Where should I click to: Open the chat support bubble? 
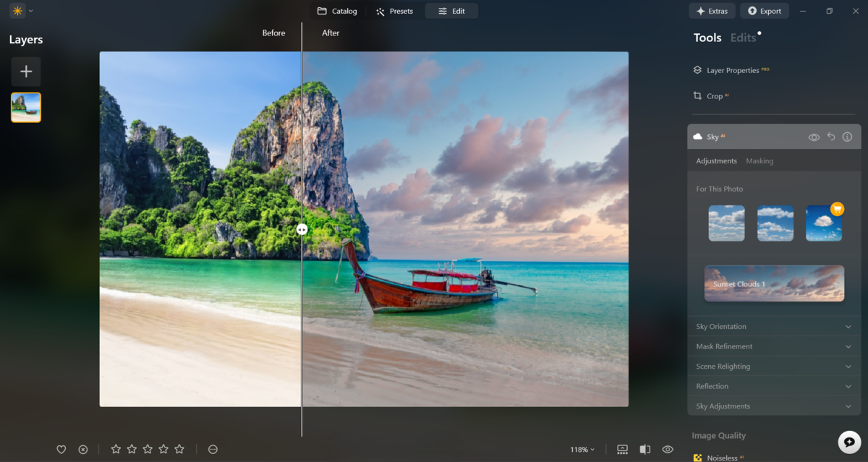tap(849, 442)
